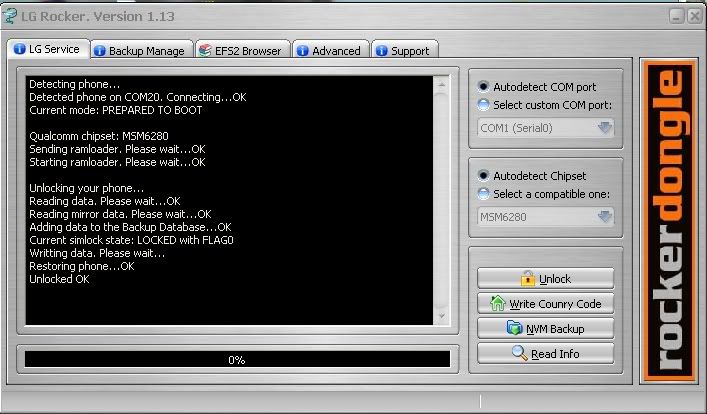Open the Backup Manage tab
Screen dimensions: 707x414
[x=142, y=51]
